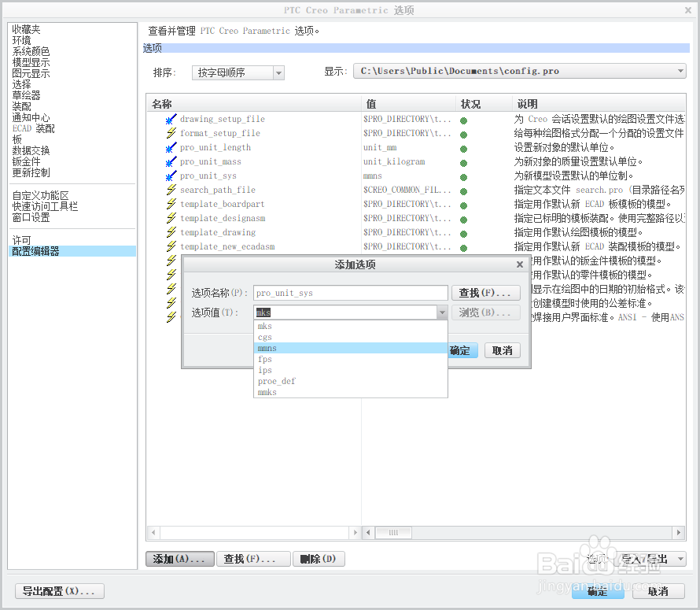Select the unit_kilogram value cell
This screenshot has width=700, height=610.
pos(394,162)
